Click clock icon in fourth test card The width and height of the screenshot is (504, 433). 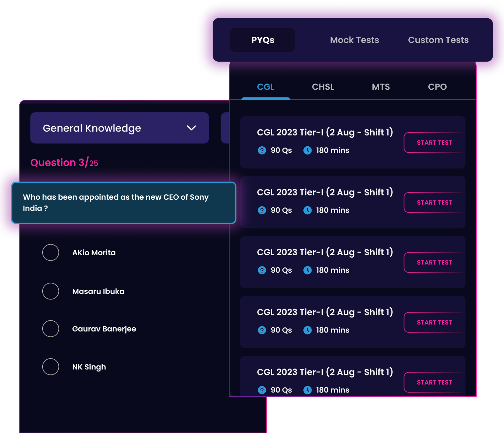coord(307,330)
